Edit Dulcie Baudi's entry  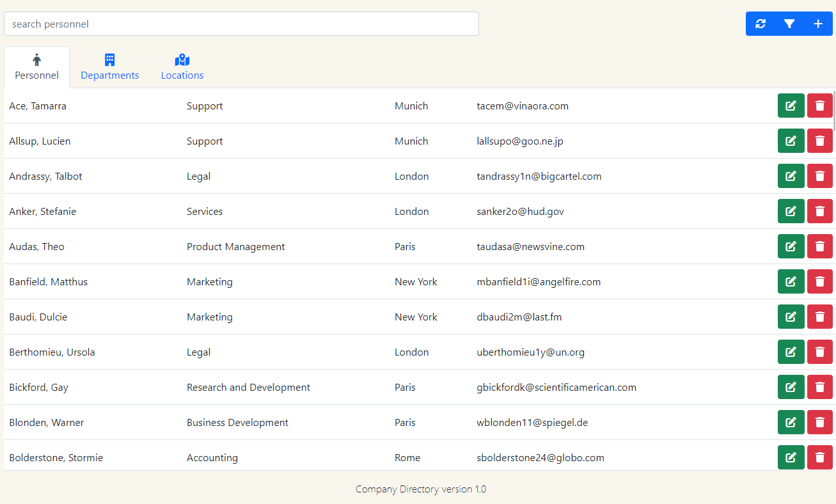click(x=791, y=317)
